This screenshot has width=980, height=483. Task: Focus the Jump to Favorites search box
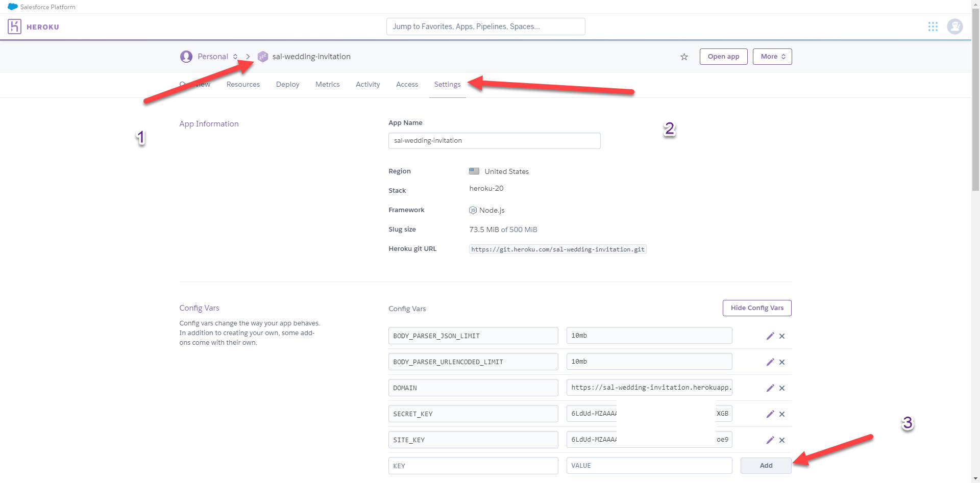coord(485,27)
